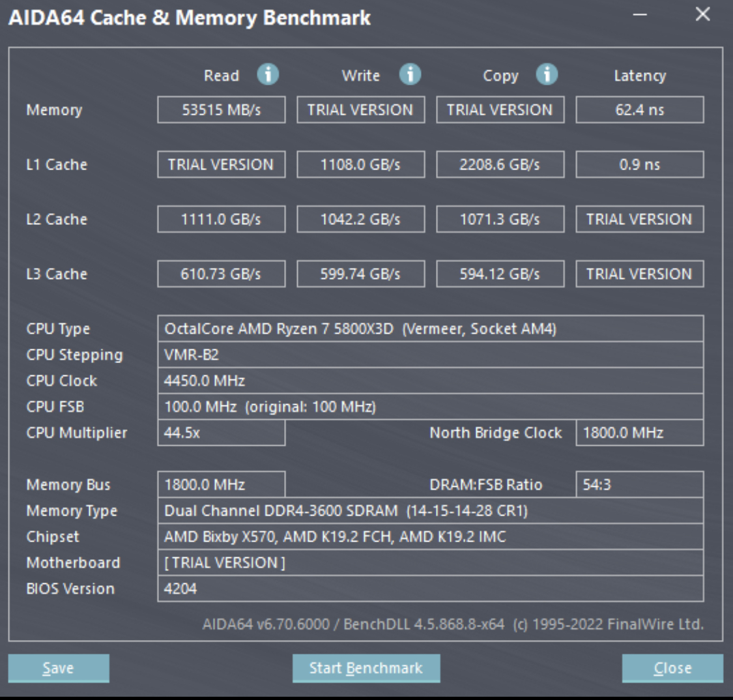Click the L1 Cache Read TRIAL VERSION field
Screen dimensions: 733x700
click(221, 165)
